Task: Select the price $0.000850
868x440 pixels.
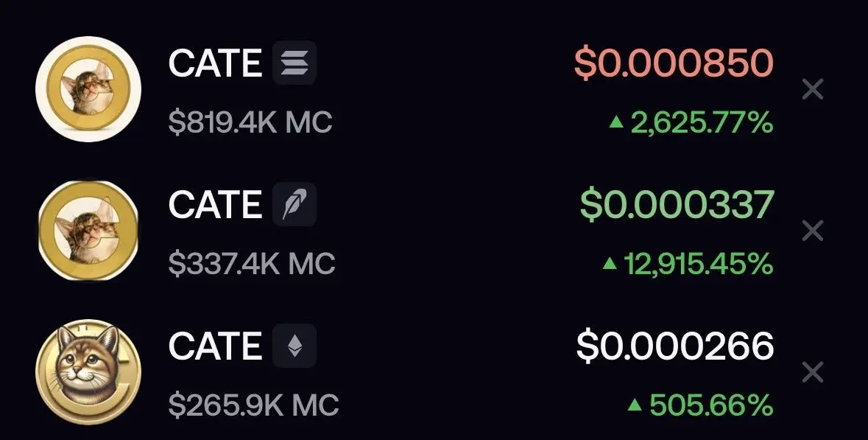Action: point(674,63)
